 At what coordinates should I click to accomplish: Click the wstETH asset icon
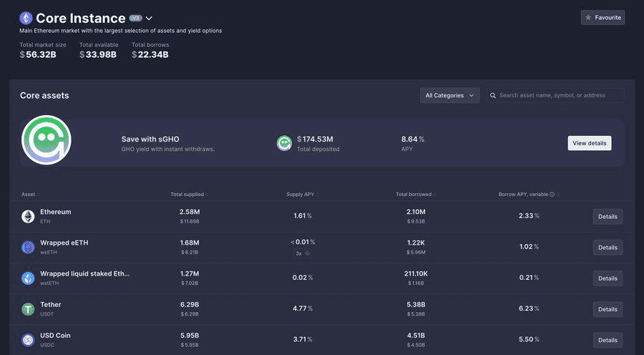pos(28,278)
